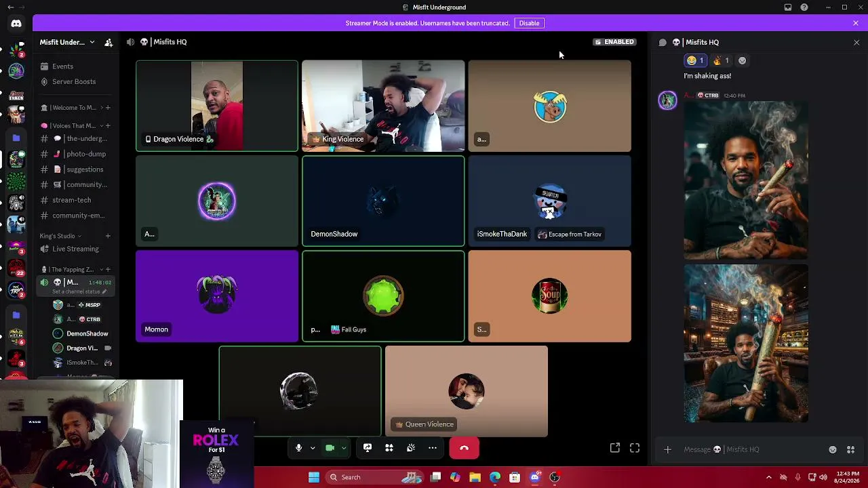The width and height of the screenshot is (868, 488).
Task: Pop out the call window
Action: 615,448
